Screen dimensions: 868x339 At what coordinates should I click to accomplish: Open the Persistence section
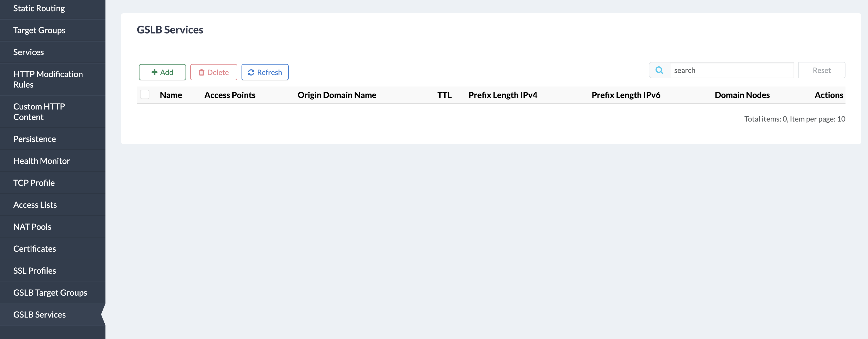(x=35, y=139)
